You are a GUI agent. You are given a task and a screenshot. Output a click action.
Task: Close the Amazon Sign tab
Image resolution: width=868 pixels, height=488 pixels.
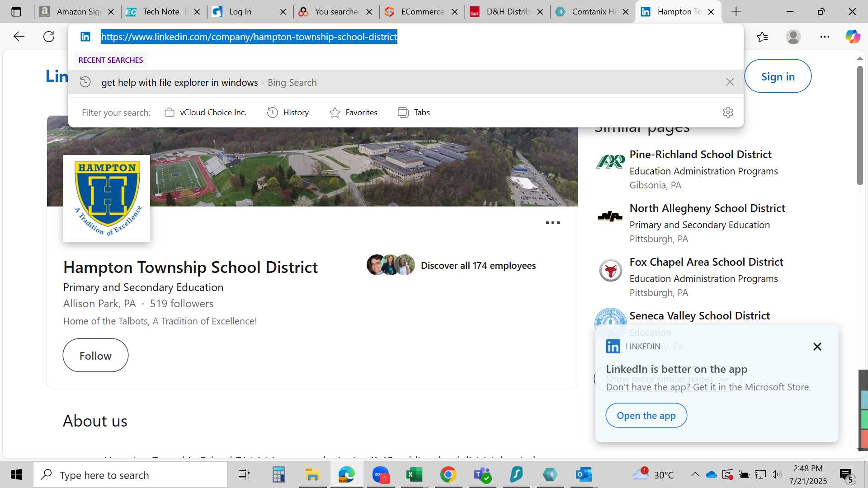click(x=111, y=12)
